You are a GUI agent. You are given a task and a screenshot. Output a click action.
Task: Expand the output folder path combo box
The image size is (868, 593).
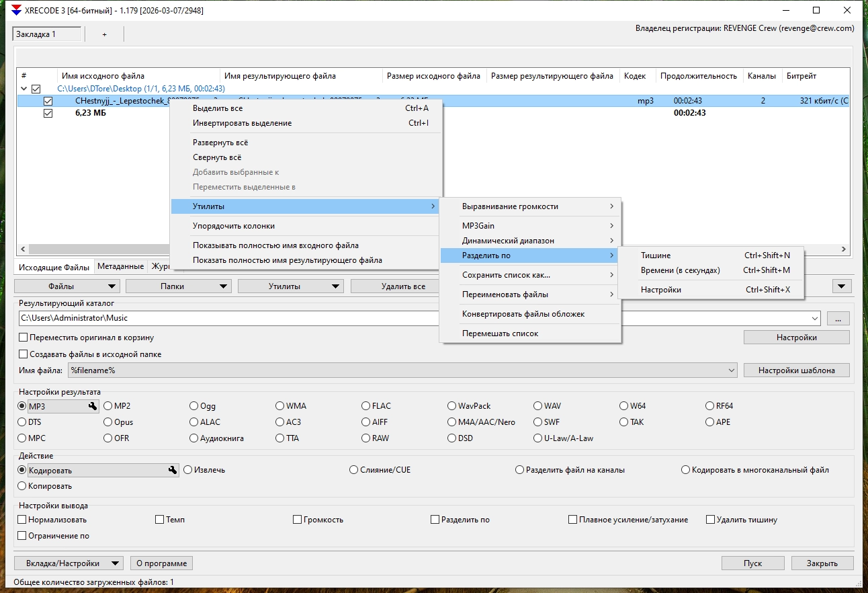(x=815, y=318)
